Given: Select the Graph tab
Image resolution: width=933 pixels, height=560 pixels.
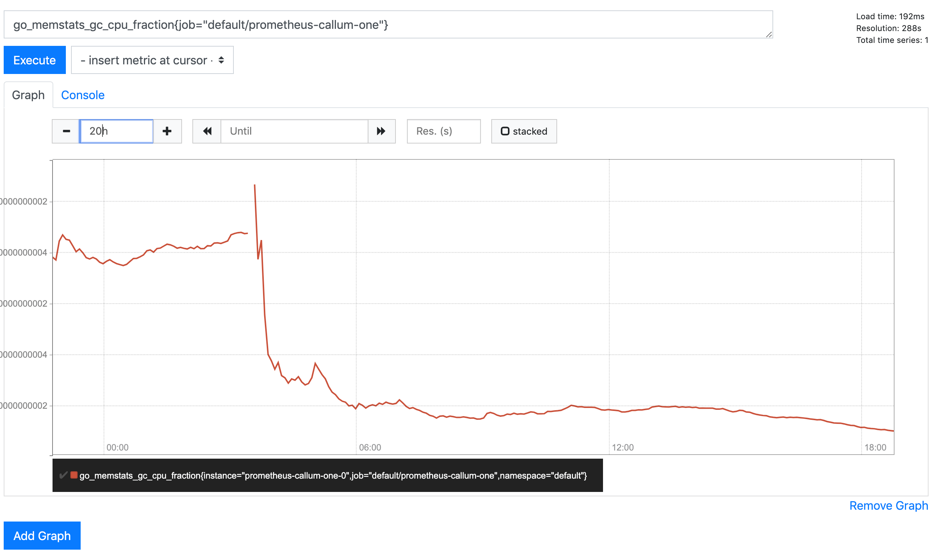Looking at the screenshot, I should [x=28, y=95].
